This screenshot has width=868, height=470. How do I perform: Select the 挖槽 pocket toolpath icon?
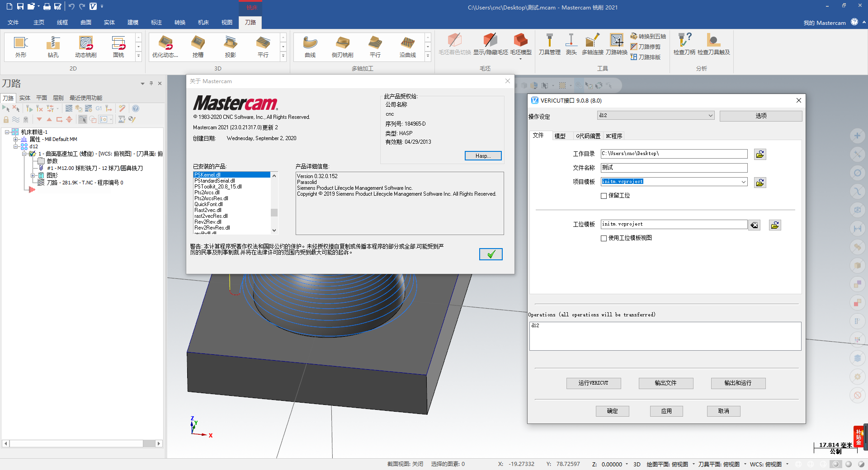[198, 47]
